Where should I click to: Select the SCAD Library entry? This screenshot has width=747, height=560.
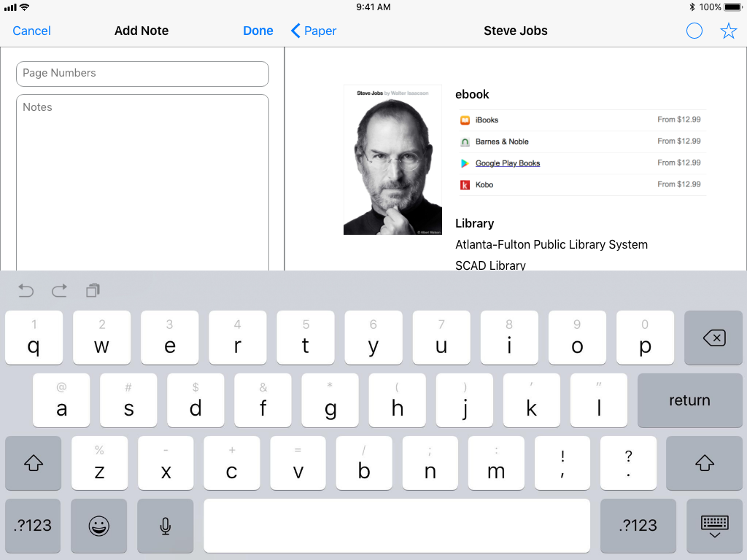[490, 265]
